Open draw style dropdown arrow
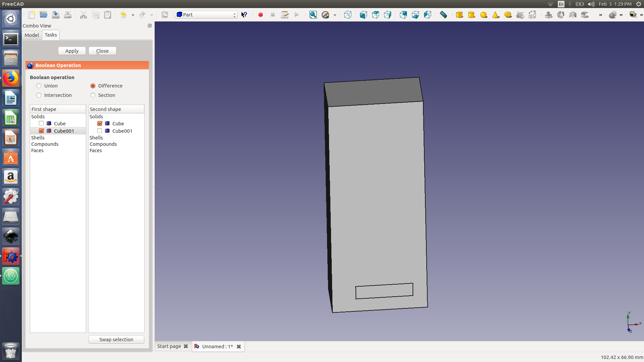This screenshot has height=362, width=644. point(335,15)
